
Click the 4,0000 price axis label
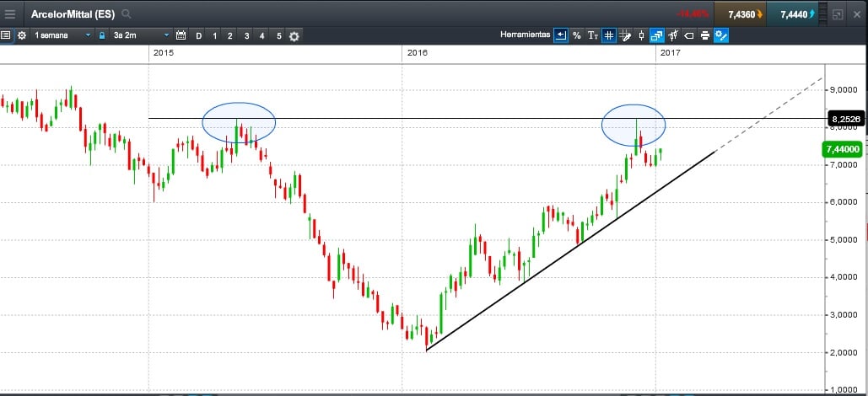click(844, 278)
